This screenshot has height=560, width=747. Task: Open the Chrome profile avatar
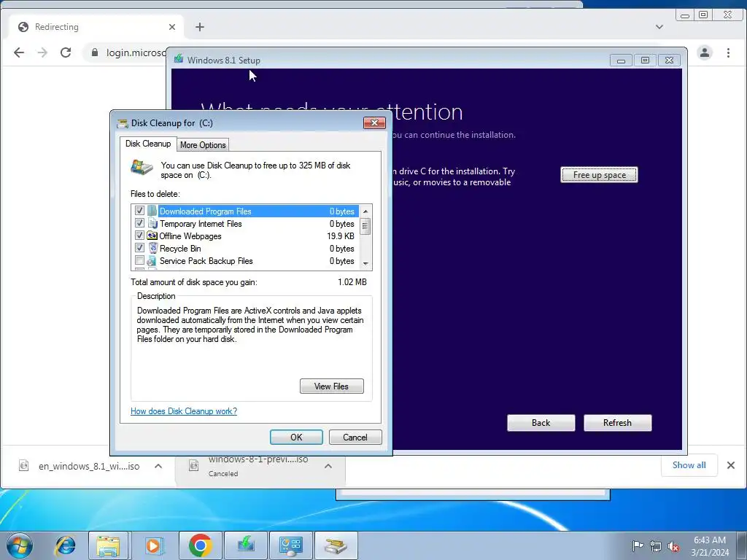[705, 52]
